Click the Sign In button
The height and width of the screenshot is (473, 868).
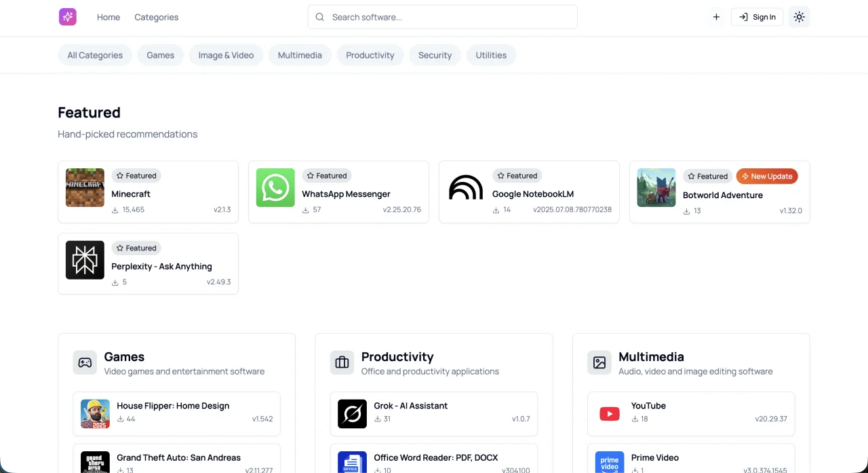coord(757,17)
